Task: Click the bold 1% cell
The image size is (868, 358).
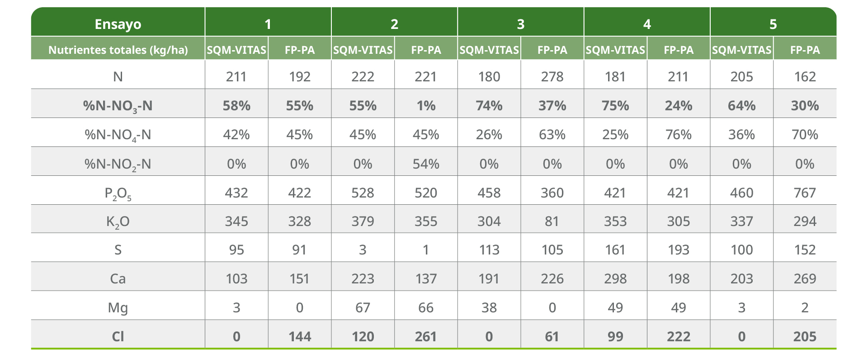Action: click(426, 106)
